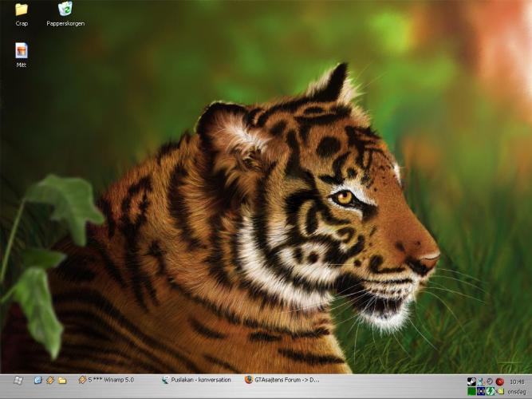The height and width of the screenshot is (399, 532).
Task: Switch to Winamp 5.0 taskbar button
Action: [x=114, y=380]
